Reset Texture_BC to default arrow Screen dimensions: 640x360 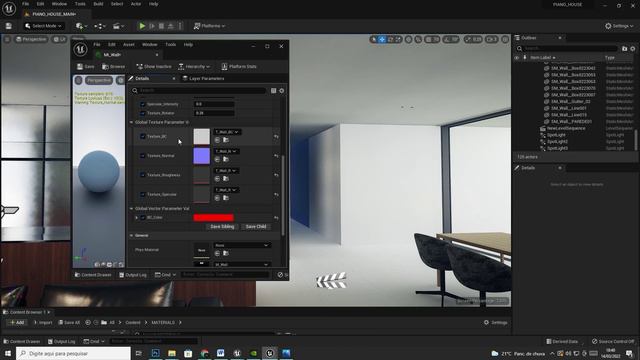[x=276, y=137]
